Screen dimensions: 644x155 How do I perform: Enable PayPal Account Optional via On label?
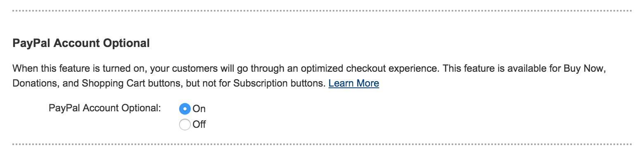[x=199, y=109]
